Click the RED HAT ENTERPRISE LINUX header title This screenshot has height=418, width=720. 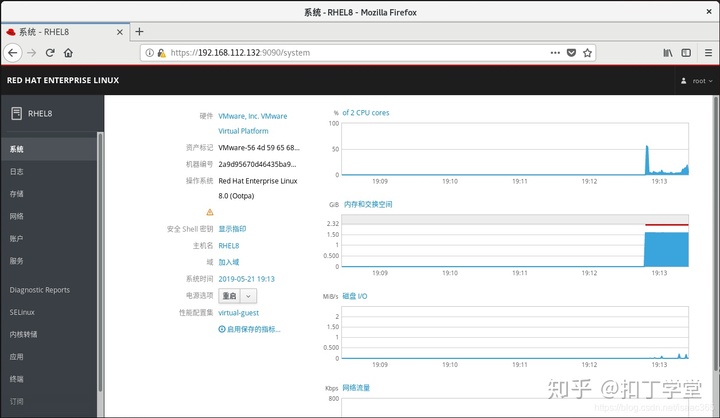point(63,80)
